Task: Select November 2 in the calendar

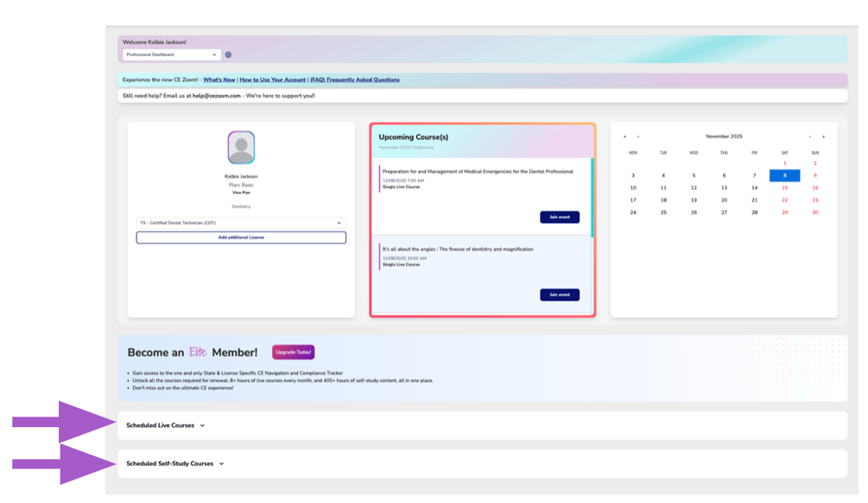Action: (x=814, y=163)
